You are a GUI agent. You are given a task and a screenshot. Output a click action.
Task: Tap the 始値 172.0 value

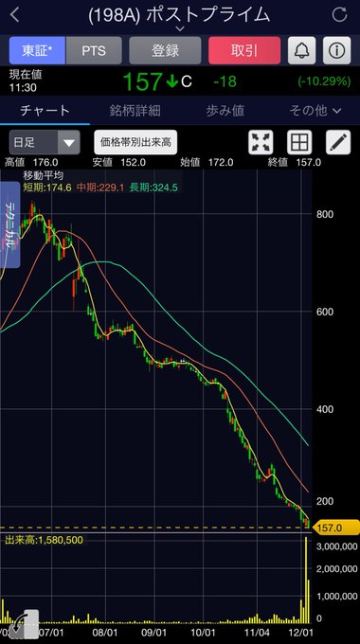coord(207,162)
